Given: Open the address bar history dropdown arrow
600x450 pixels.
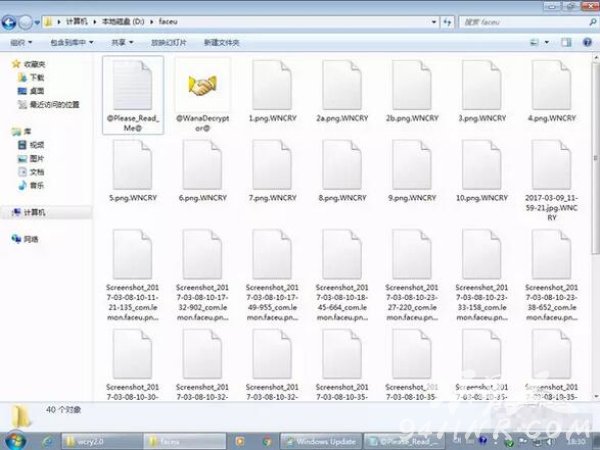Looking at the screenshot, I should (434, 22).
